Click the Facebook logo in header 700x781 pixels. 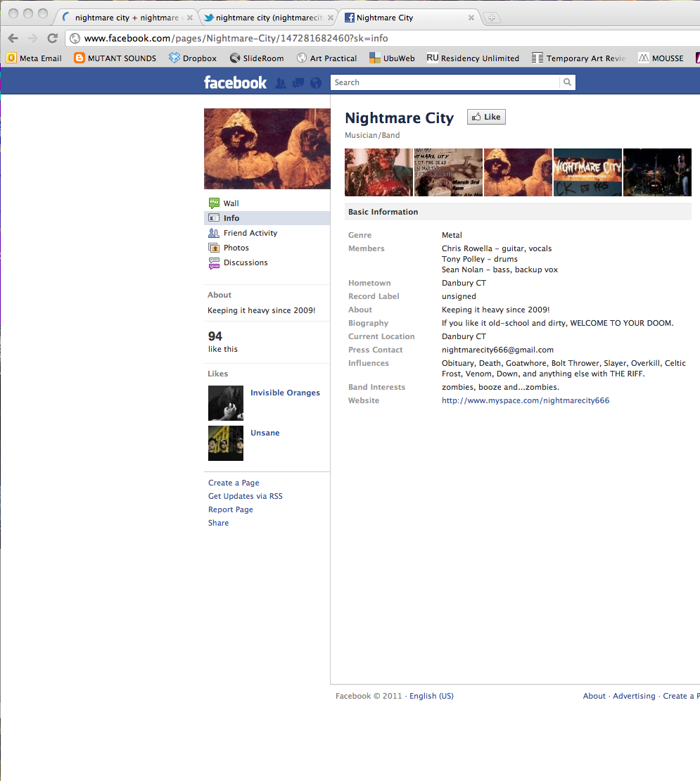tap(236, 82)
